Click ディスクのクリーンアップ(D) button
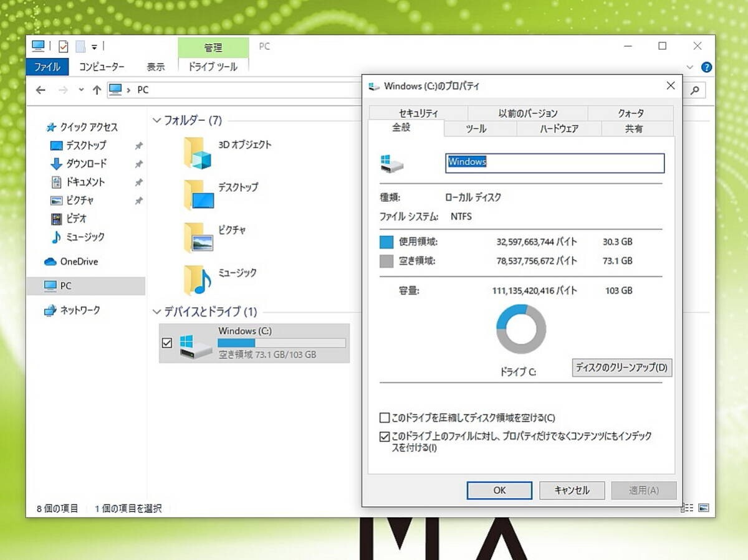 coord(621,368)
